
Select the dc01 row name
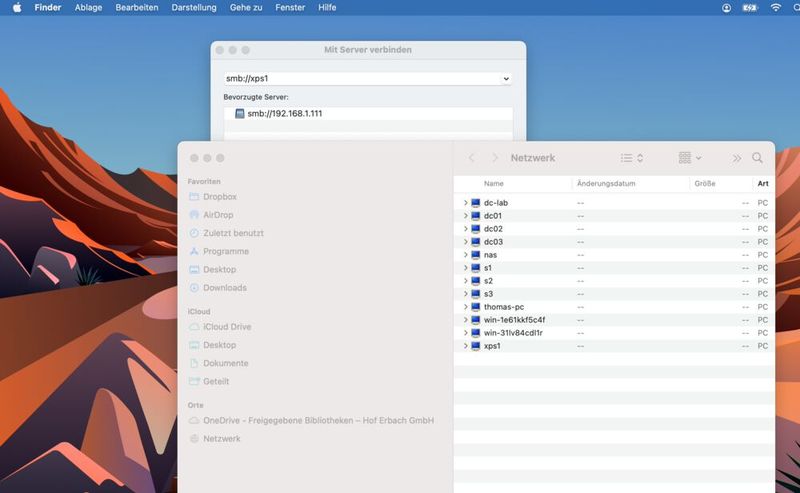(493, 216)
